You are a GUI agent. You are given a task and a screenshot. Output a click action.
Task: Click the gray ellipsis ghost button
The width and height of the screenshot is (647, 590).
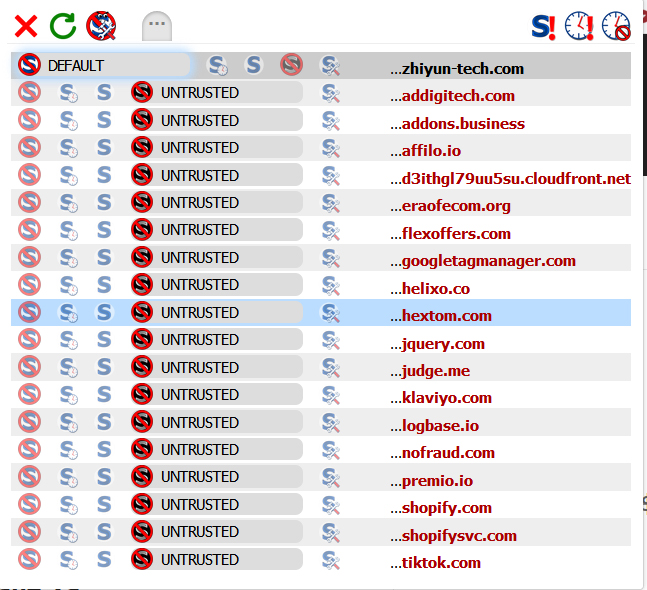tap(157, 26)
